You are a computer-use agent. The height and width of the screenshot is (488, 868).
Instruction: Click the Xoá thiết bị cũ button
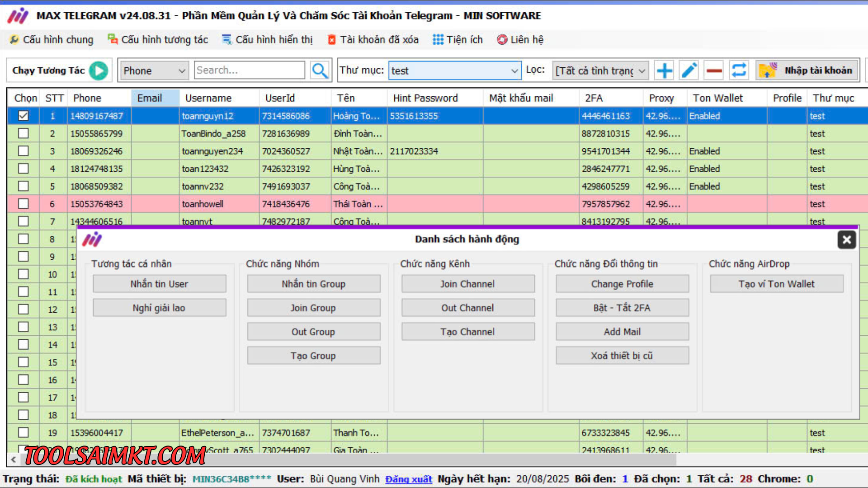pyautogui.click(x=623, y=356)
